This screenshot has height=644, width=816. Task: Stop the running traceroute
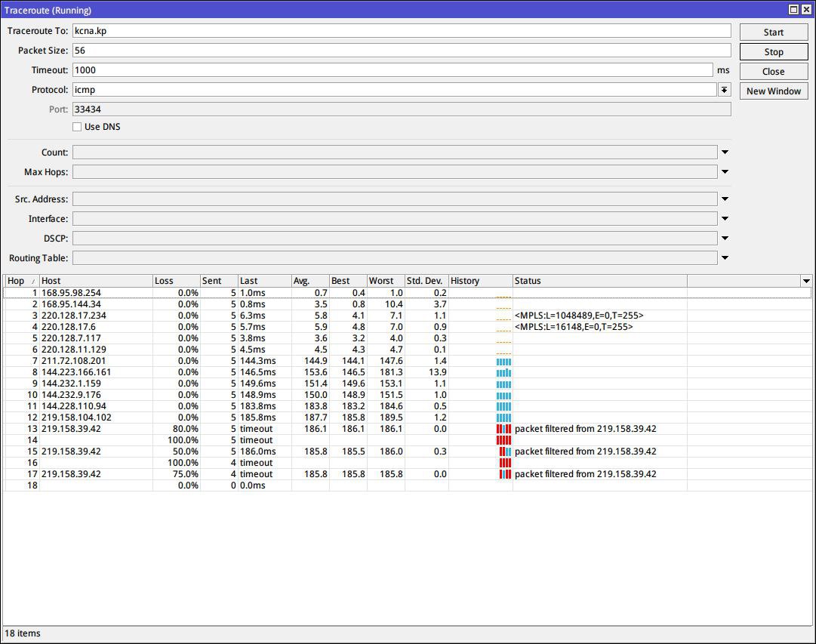pos(773,52)
